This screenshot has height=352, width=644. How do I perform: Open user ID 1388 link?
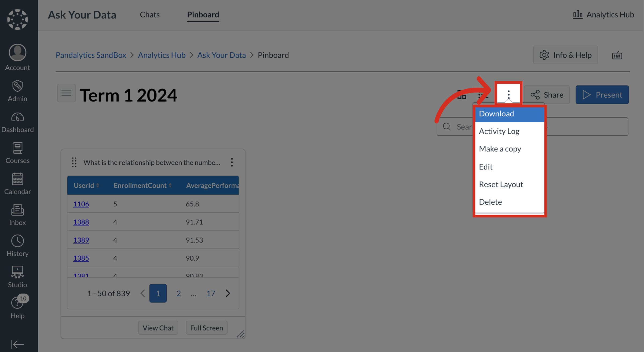tap(81, 222)
